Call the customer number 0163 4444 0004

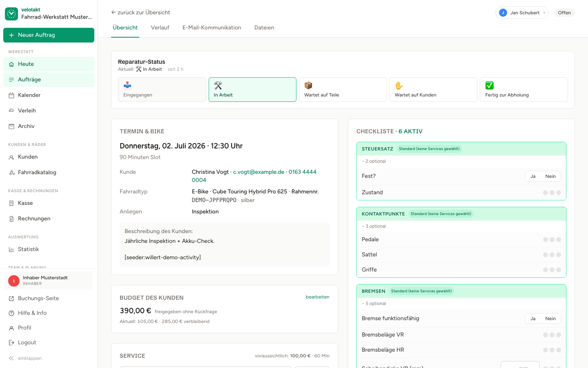point(303,172)
